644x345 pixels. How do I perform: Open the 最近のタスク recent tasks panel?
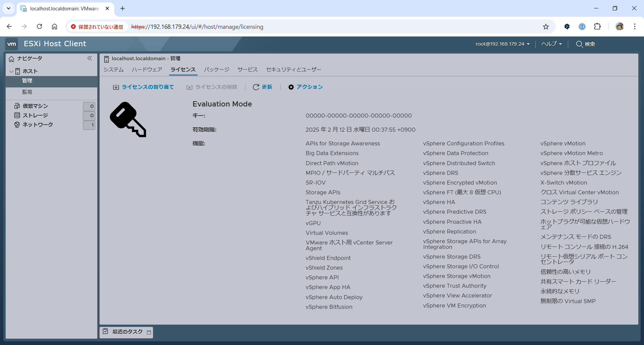click(126, 332)
